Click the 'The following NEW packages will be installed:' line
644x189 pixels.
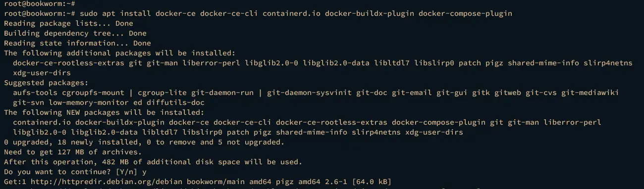pyautogui.click(x=102, y=112)
